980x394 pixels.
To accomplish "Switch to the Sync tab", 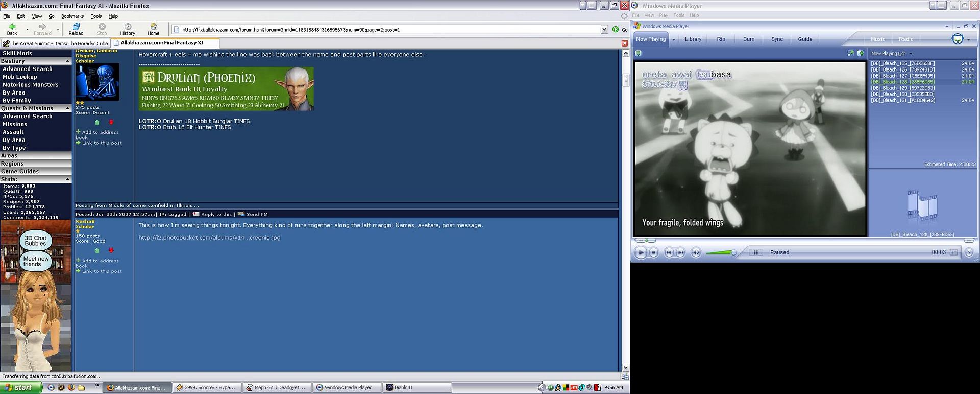I will coord(777,39).
